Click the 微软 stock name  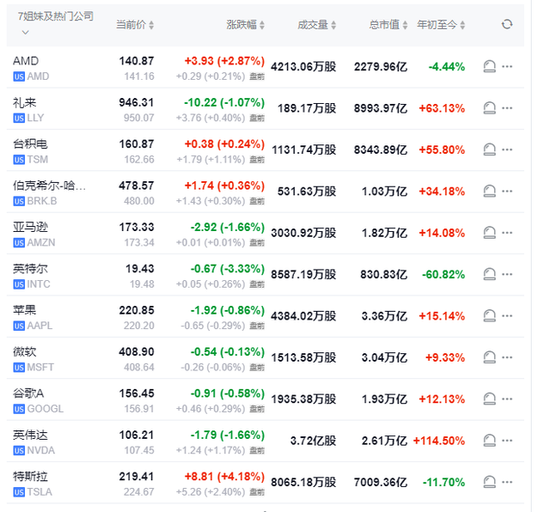[25, 352]
